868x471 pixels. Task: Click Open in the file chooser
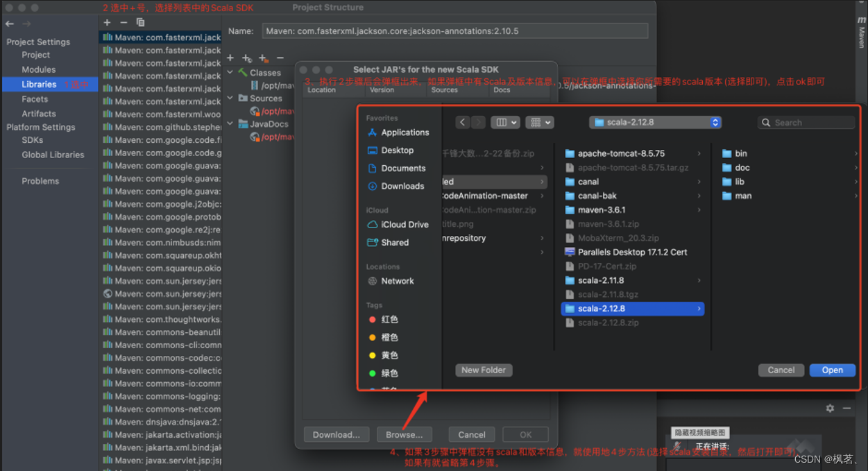click(x=832, y=370)
